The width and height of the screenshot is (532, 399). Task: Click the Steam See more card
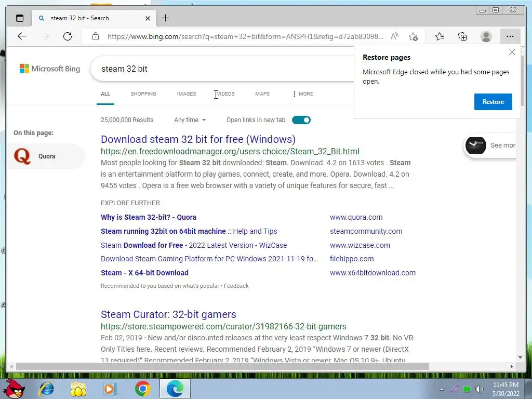(x=490, y=145)
